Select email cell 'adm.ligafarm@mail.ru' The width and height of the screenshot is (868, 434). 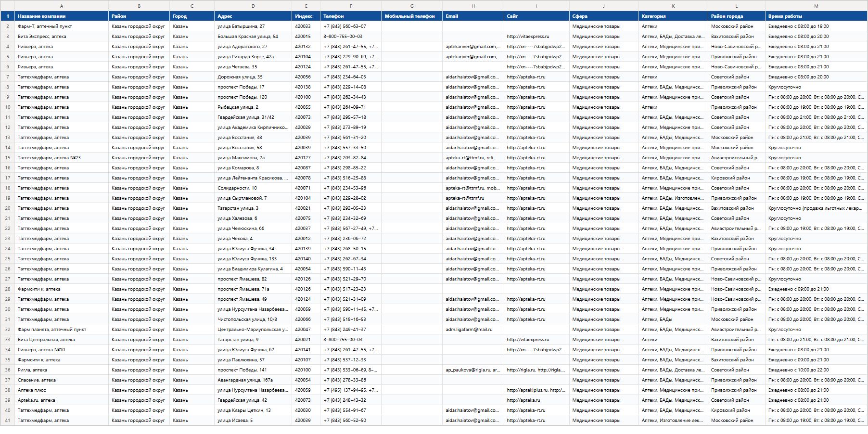click(473, 330)
